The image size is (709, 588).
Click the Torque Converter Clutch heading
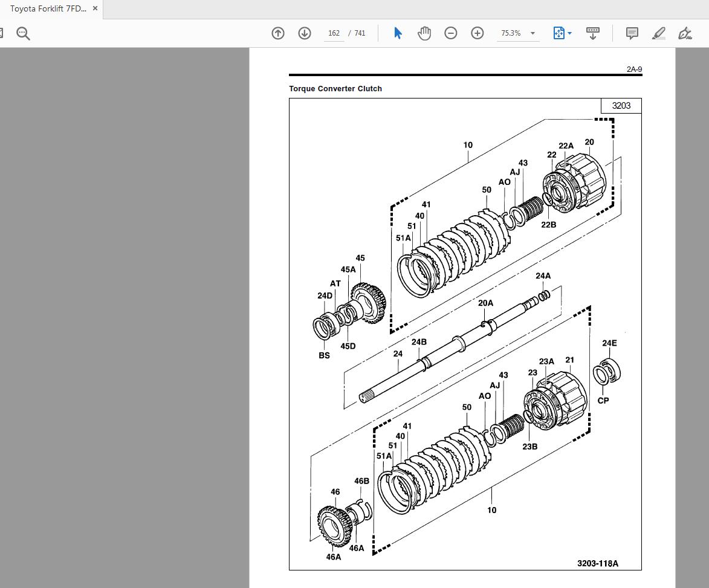pos(335,89)
